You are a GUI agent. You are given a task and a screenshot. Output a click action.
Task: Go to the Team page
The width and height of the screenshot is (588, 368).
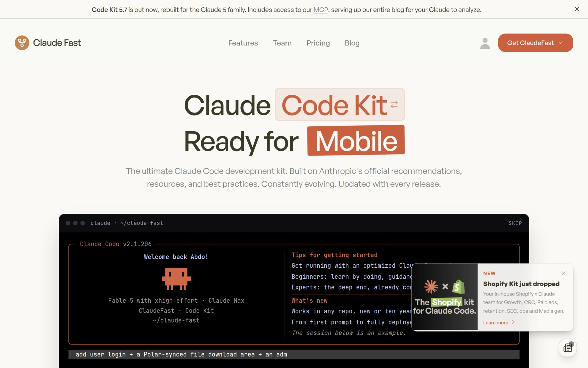(282, 43)
